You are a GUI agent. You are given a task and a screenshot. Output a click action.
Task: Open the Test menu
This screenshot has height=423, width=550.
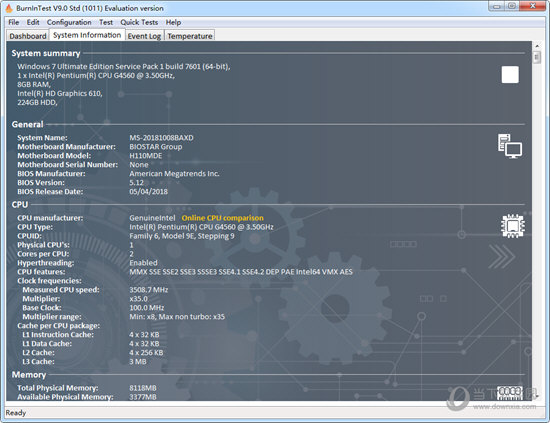pos(106,22)
